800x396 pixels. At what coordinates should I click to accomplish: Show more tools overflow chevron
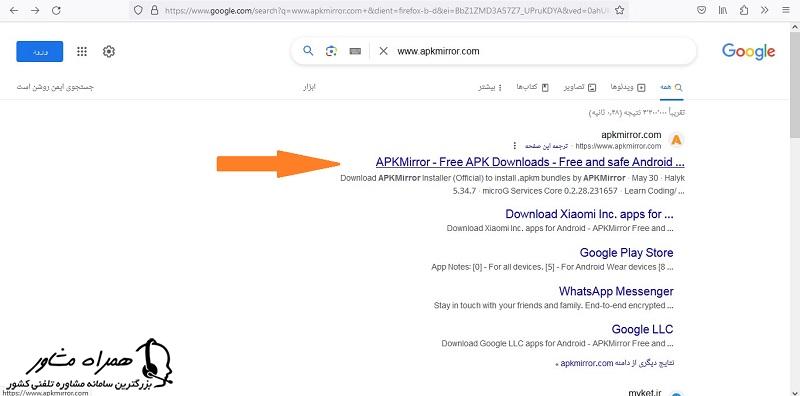pyautogui.click(x=764, y=10)
